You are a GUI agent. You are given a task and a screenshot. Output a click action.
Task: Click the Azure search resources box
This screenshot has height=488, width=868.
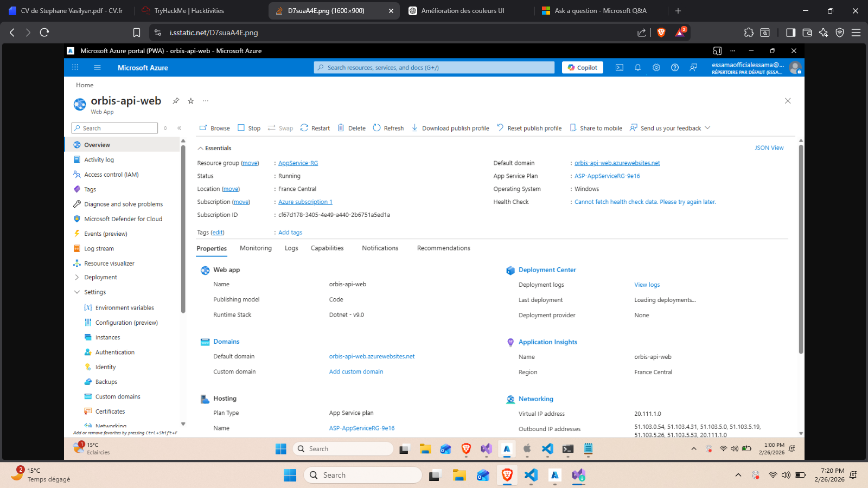pos(434,67)
